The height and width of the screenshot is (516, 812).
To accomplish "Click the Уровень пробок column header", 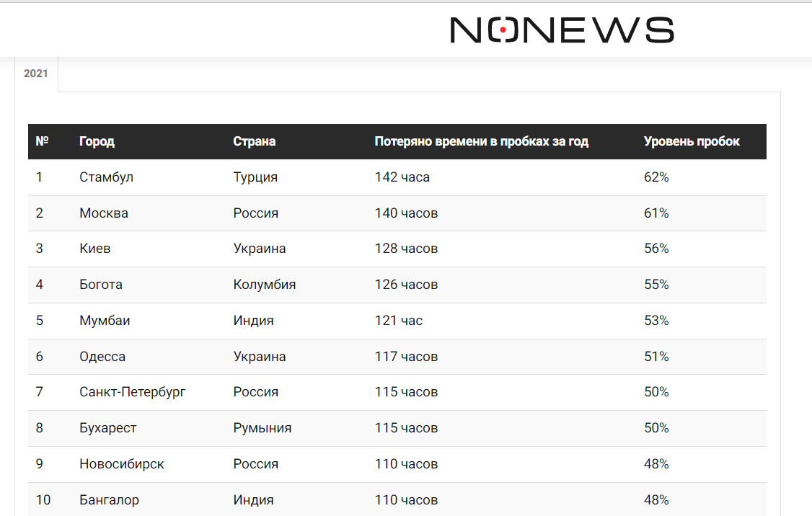I will coord(691,141).
